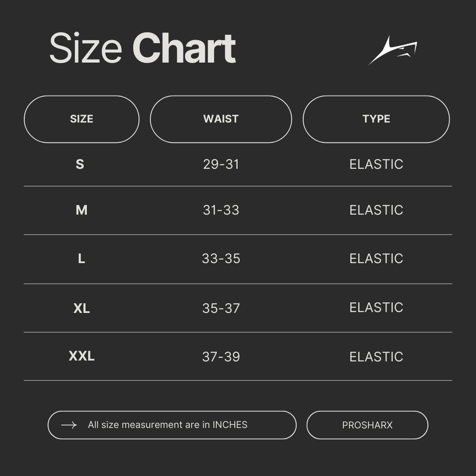This screenshot has height=476, width=476.
Task: Click the 33-35 waist value
Action: click(221, 259)
